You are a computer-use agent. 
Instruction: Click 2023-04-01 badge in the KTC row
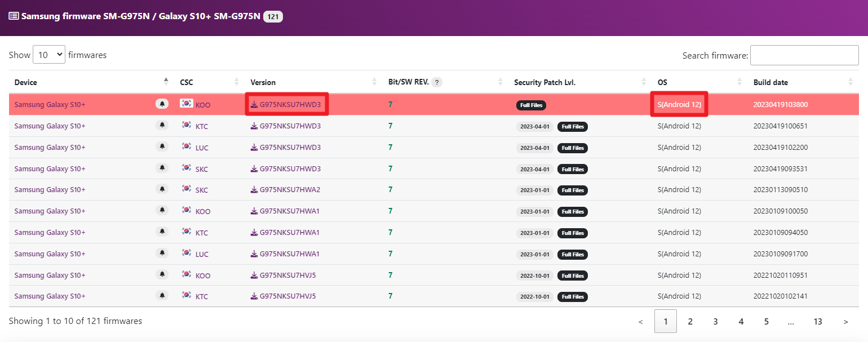[535, 126]
